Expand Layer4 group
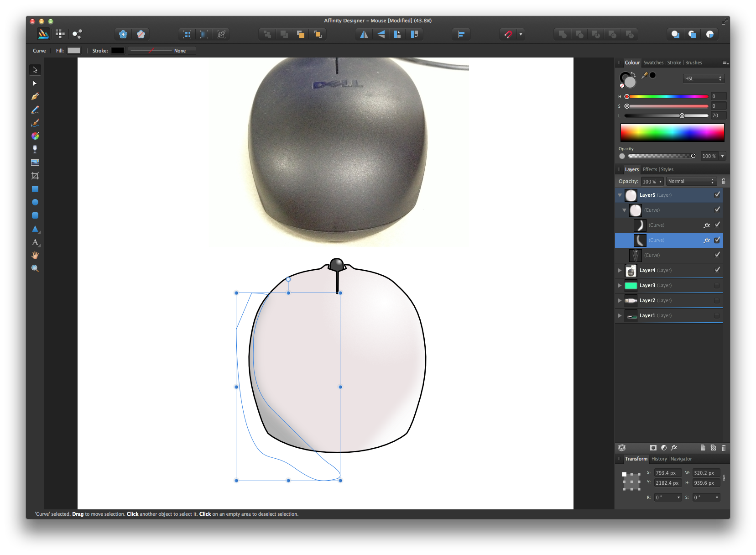Image resolution: width=756 pixels, height=555 pixels. pos(620,270)
